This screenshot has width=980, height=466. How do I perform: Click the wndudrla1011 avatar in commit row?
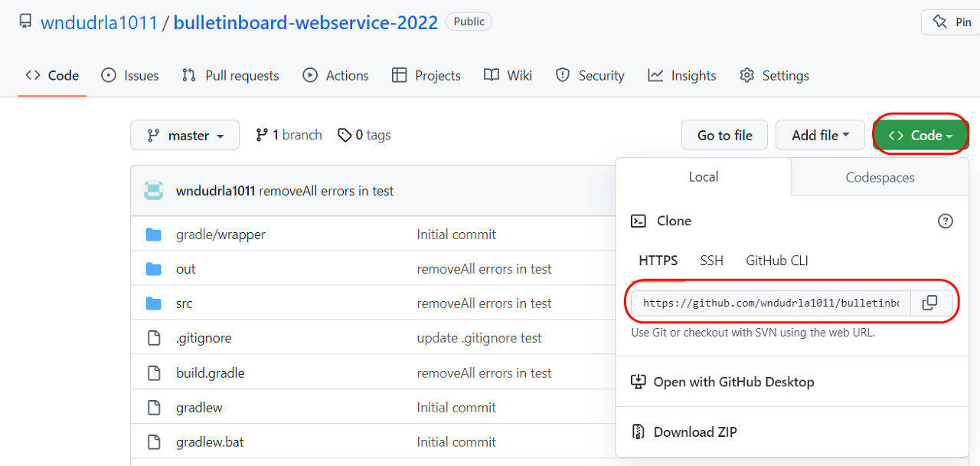tap(154, 191)
